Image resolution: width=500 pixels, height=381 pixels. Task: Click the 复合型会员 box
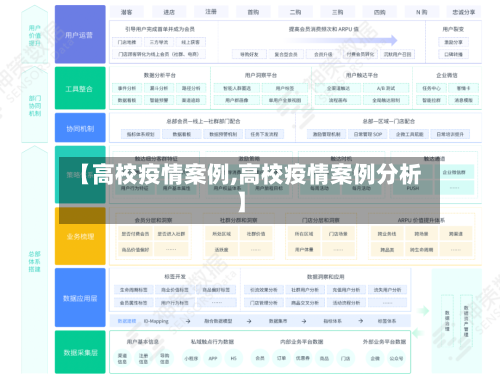pyautogui.click(x=286, y=54)
